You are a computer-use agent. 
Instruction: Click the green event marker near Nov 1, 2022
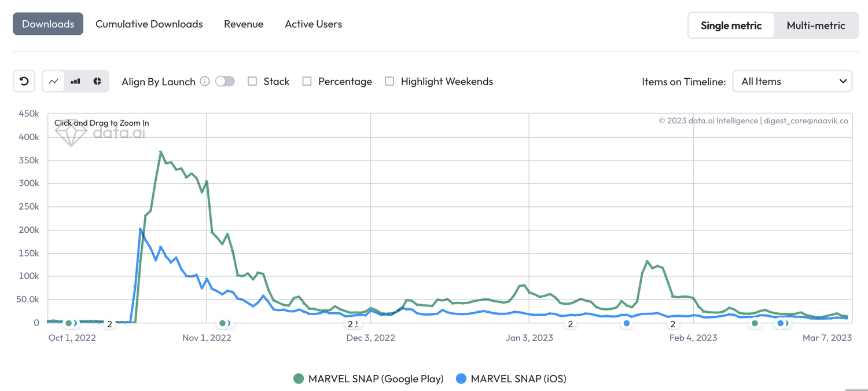(x=223, y=324)
